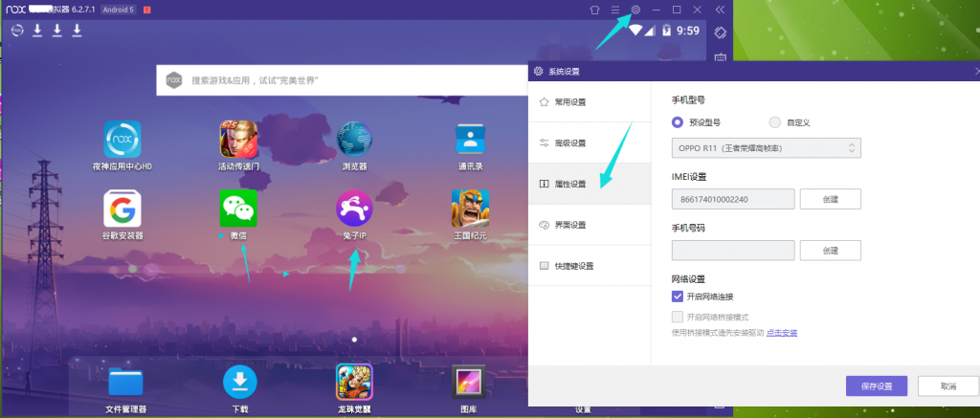Switch to 快捷键设置 settings tab
This screenshot has height=418, width=980.
click(590, 266)
